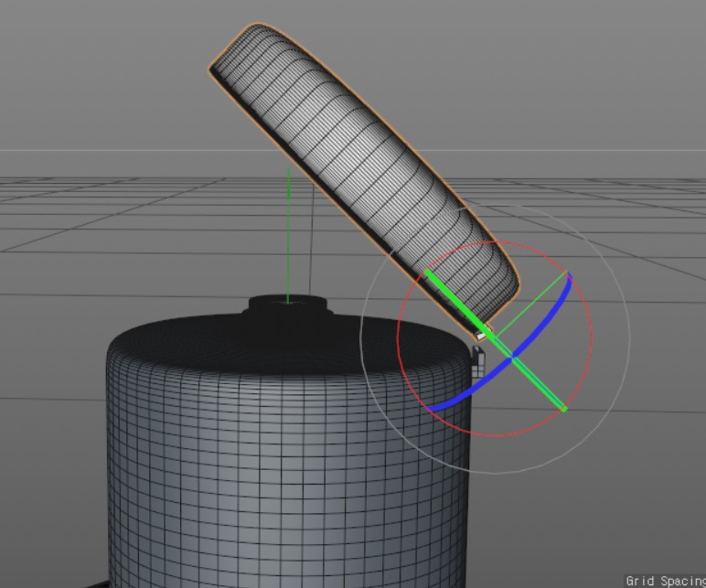This screenshot has height=588, width=706.
Task: Click the Grid Spacing label in the viewport corner
Action: point(666,581)
